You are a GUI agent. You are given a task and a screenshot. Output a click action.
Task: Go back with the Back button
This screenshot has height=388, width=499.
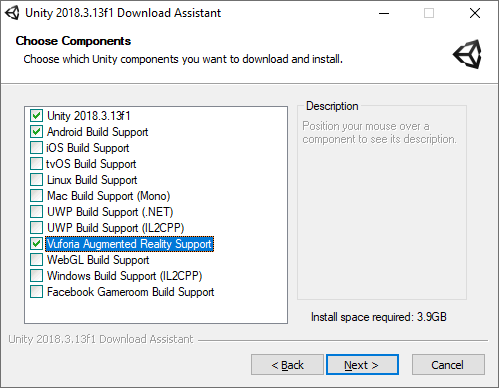pos(287,365)
